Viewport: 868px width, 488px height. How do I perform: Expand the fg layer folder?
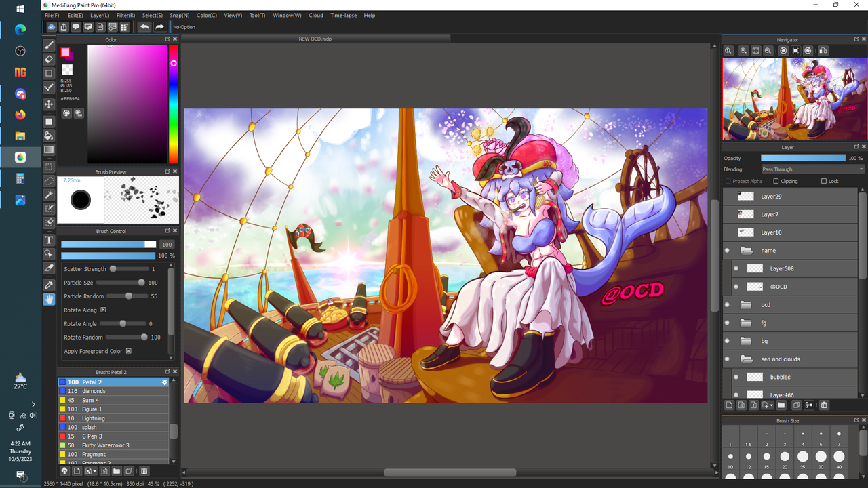[747, 323]
